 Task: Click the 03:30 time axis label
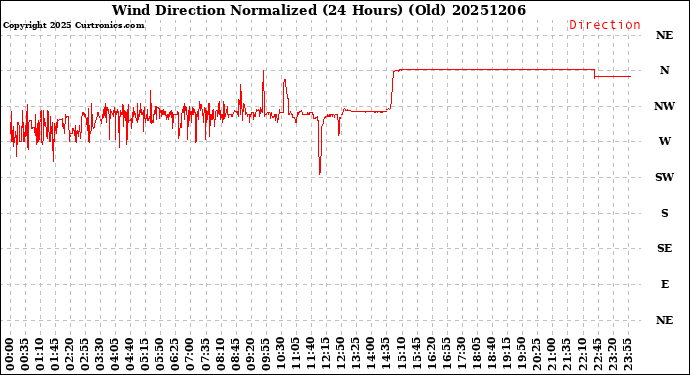[x=100, y=354]
